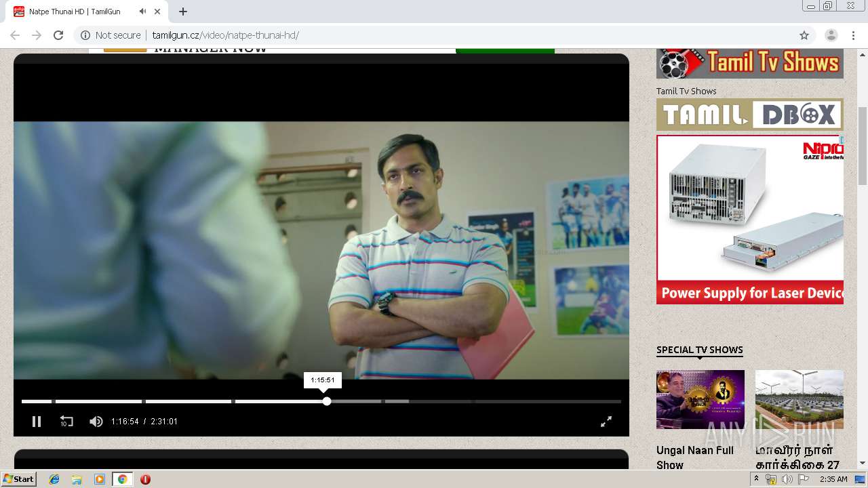Open Ungal Naan Full Show link
Screen dimensions: 868x488
[695, 457]
